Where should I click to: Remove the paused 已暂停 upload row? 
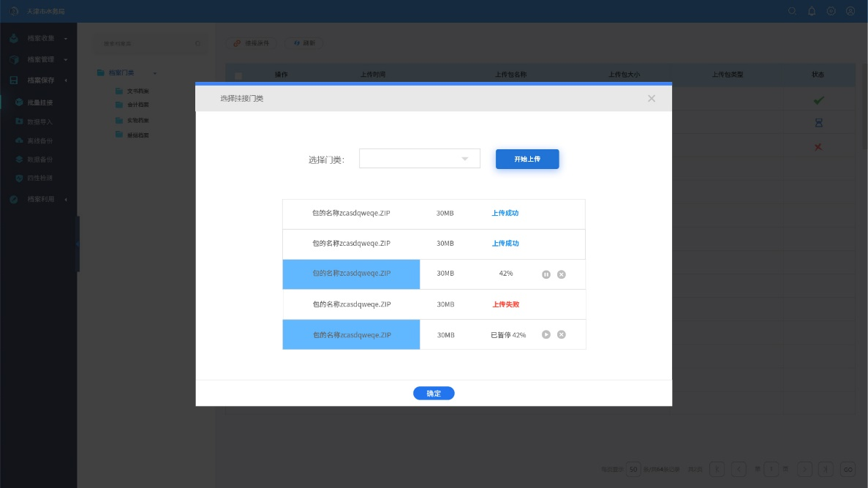(562, 334)
